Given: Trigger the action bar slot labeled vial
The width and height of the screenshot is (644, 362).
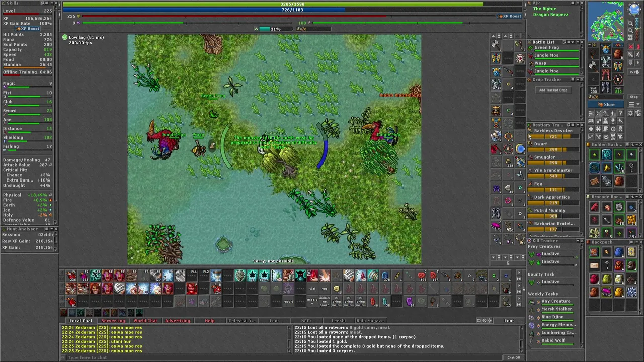Looking at the screenshot, I should (x=312, y=288).
